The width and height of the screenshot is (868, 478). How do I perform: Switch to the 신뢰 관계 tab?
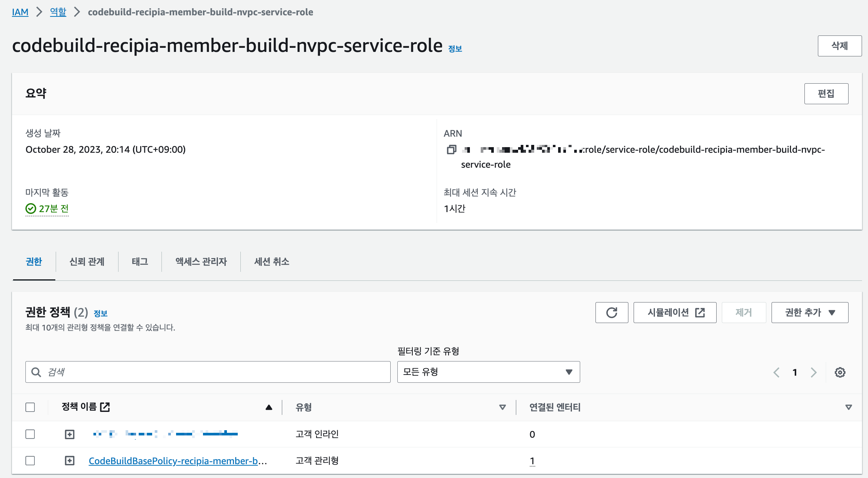(x=87, y=262)
